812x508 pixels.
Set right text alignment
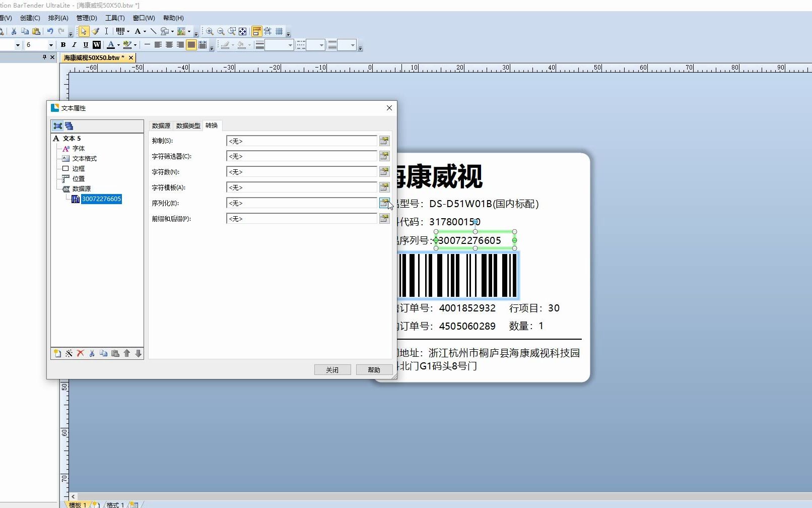(180, 45)
